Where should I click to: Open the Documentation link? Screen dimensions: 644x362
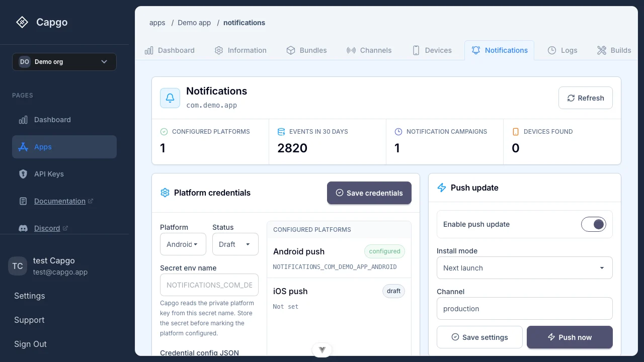tap(60, 201)
